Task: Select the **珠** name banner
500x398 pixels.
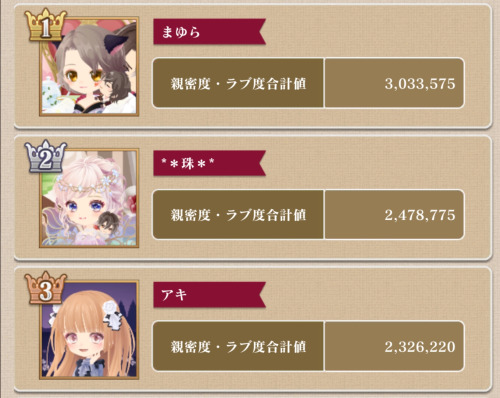Action: (209, 163)
